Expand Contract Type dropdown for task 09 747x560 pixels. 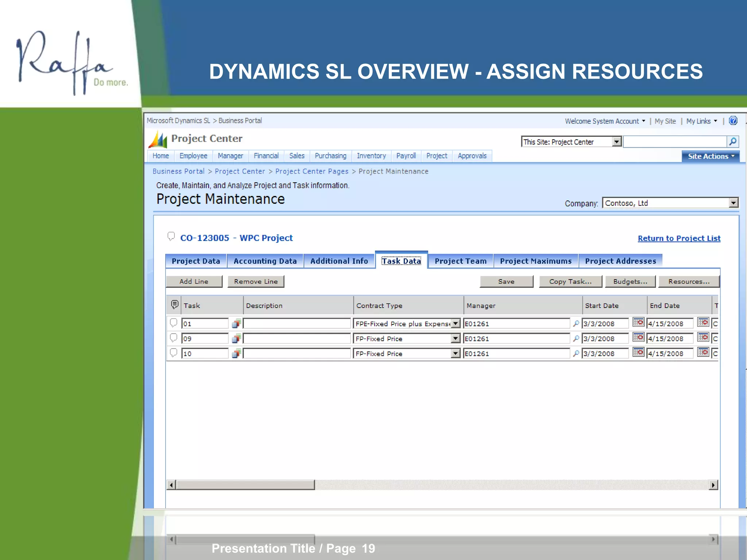(456, 338)
